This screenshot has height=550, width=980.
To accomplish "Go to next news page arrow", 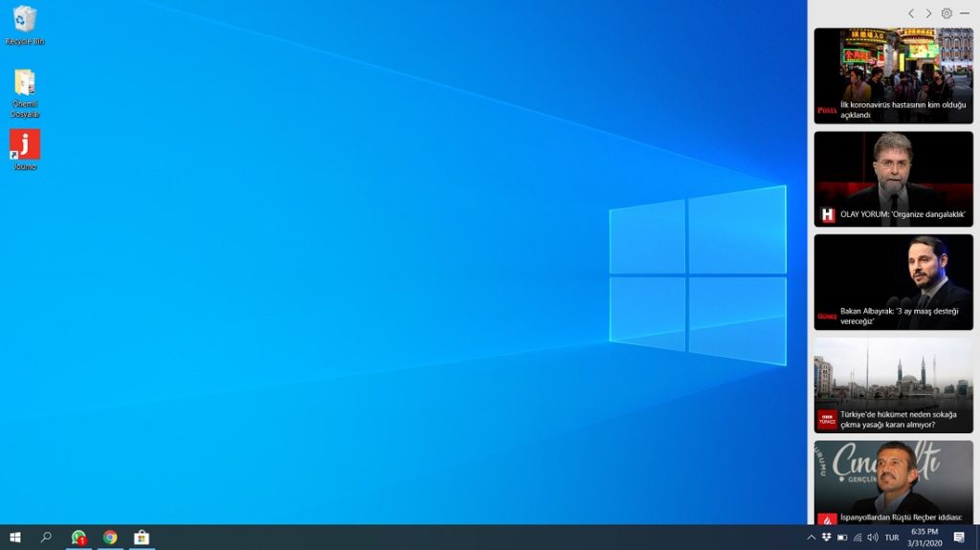I will coord(928,13).
